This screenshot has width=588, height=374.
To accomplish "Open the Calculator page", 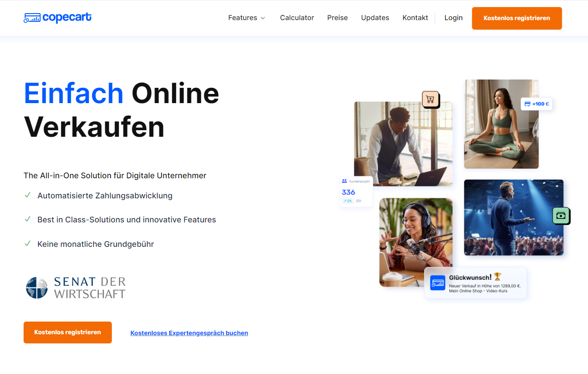I will tap(297, 18).
